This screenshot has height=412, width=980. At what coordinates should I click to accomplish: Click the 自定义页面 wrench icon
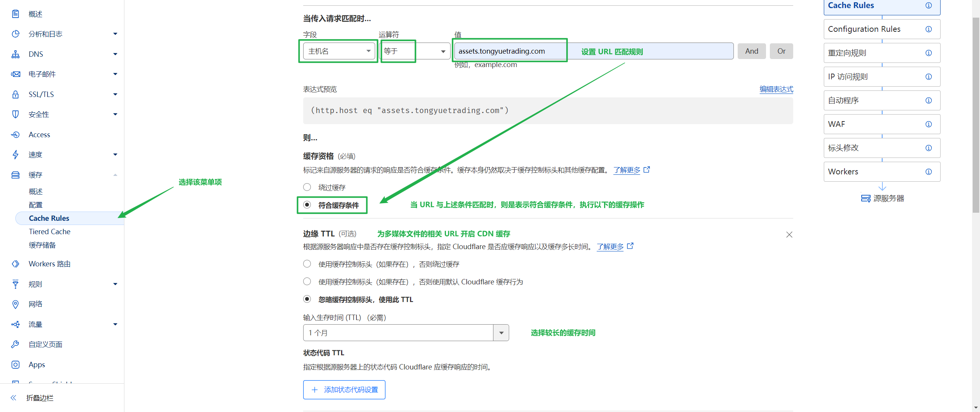coord(15,344)
